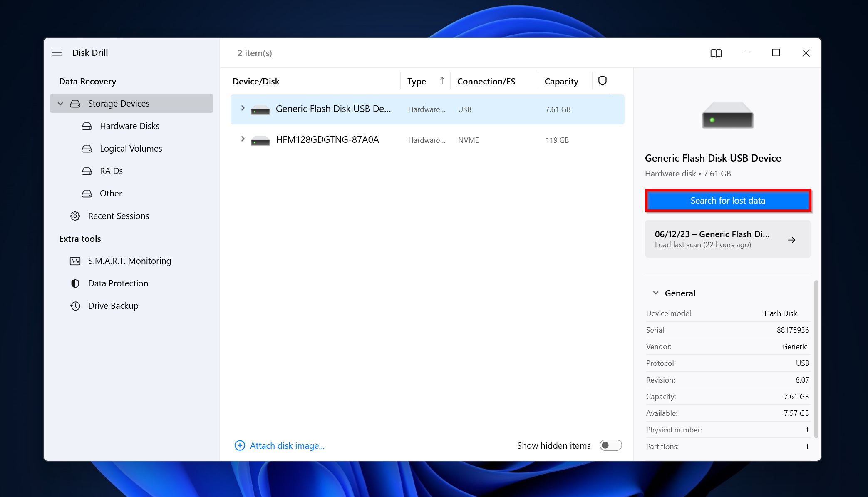Click the Disk Drill menu icon

pyautogui.click(x=57, y=52)
